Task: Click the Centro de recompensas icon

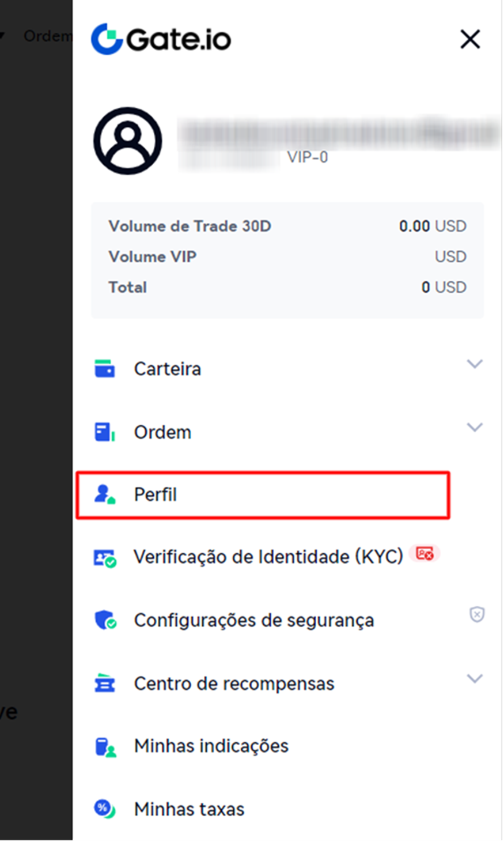Action: pyautogui.click(x=105, y=683)
